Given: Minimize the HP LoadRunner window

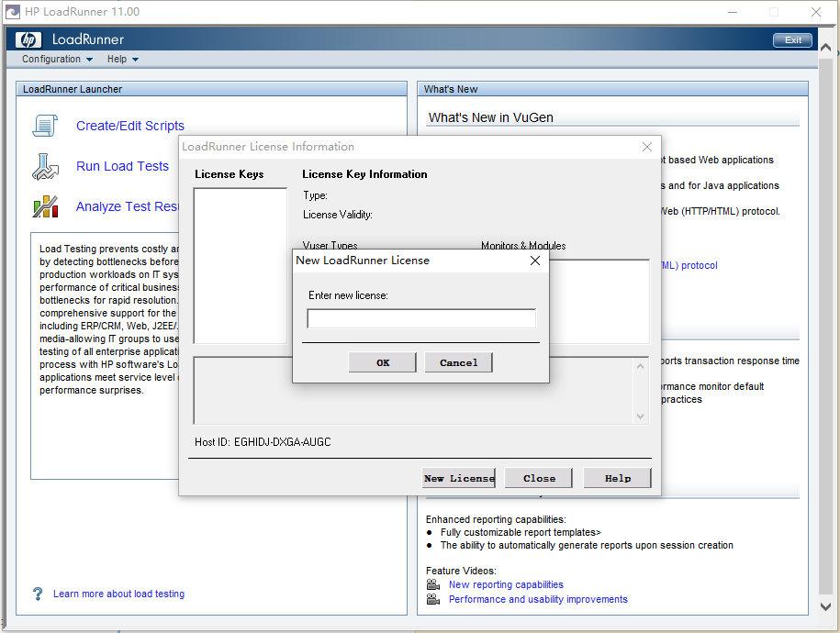Looking at the screenshot, I should (733, 12).
